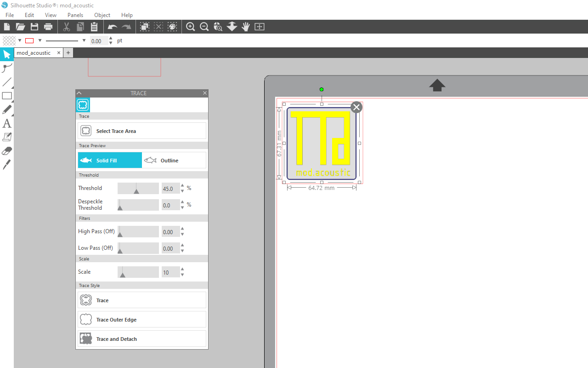Remove trace area with X circle
588x368 pixels.
click(x=356, y=107)
